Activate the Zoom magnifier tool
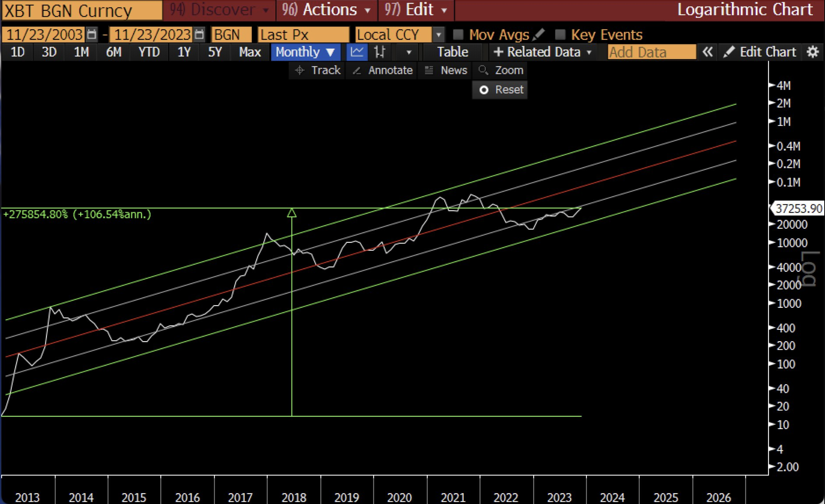The height and width of the screenshot is (504, 825). [501, 70]
